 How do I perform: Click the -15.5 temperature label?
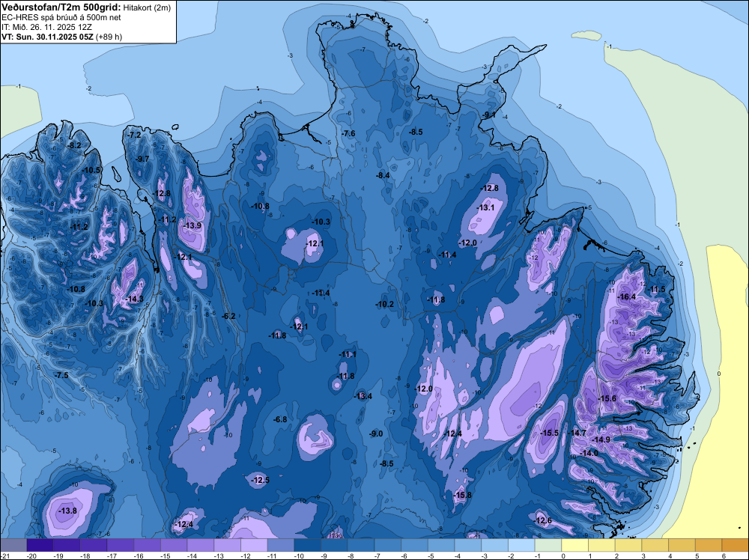pyautogui.click(x=549, y=433)
